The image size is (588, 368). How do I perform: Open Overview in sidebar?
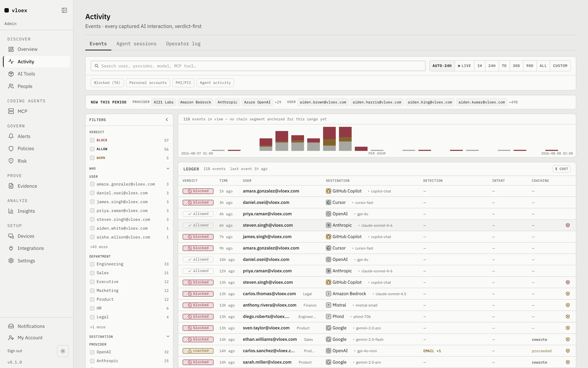37,49
